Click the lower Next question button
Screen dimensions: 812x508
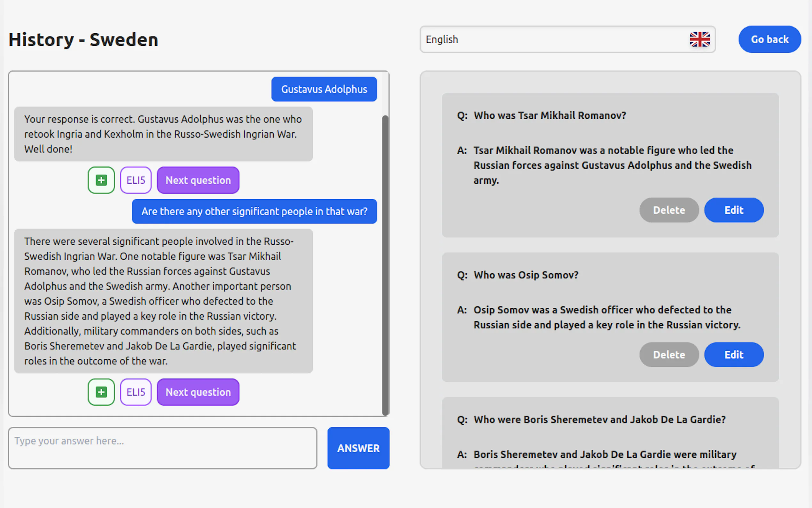198,392
